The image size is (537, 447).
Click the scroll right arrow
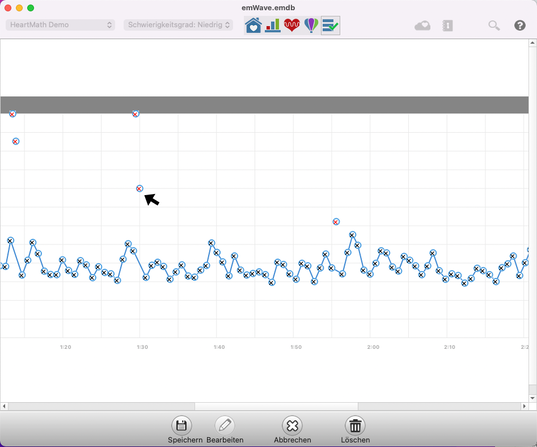pyautogui.click(x=524, y=406)
